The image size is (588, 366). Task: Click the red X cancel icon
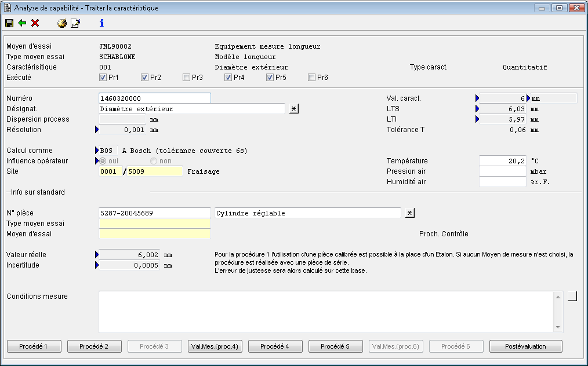(x=35, y=23)
